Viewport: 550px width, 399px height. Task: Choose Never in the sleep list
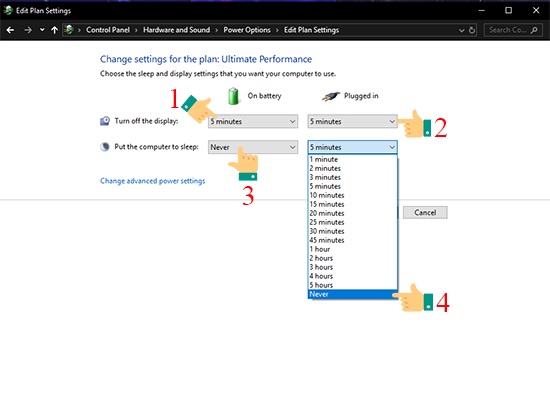(353, 295)
